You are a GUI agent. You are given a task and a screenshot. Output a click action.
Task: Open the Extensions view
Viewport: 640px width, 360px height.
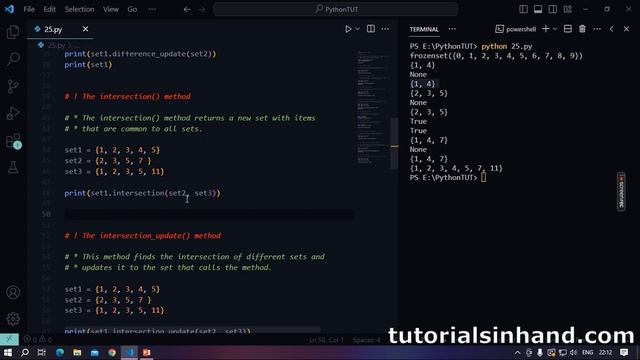point(13,140)
